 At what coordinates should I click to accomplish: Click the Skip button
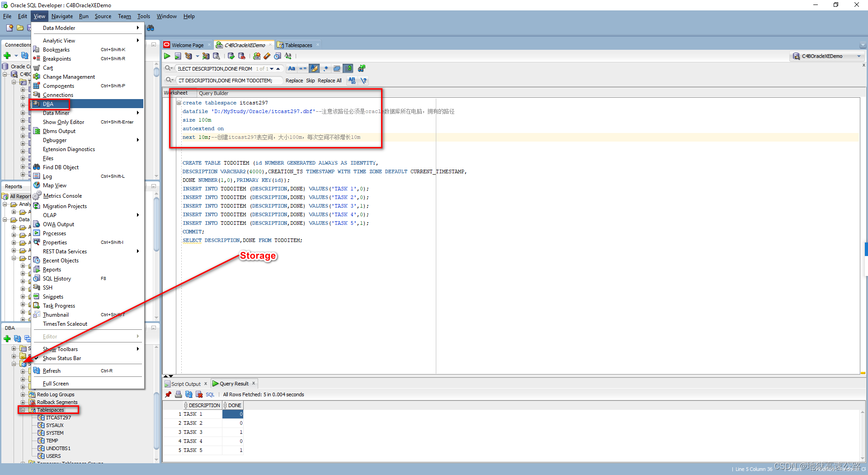[x=311, y=81]
